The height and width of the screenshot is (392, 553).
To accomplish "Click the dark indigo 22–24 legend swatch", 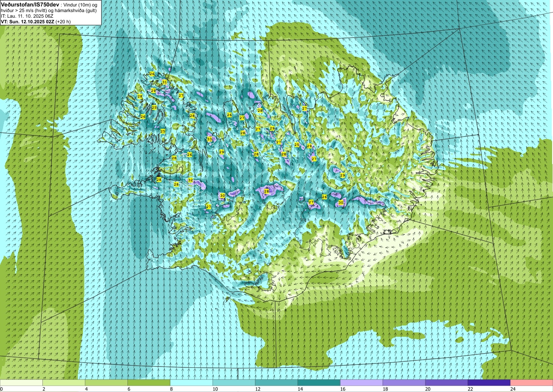I will [489, 383].
